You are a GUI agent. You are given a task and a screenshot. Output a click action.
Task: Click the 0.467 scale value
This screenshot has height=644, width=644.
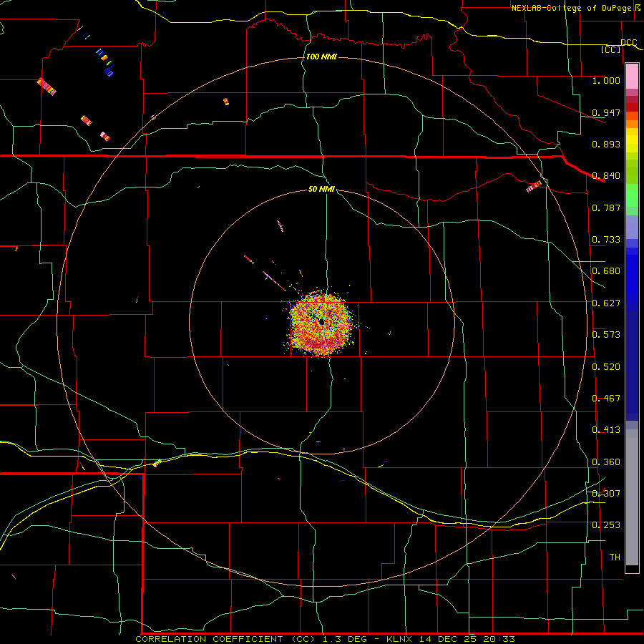click(x=606, y=399)
